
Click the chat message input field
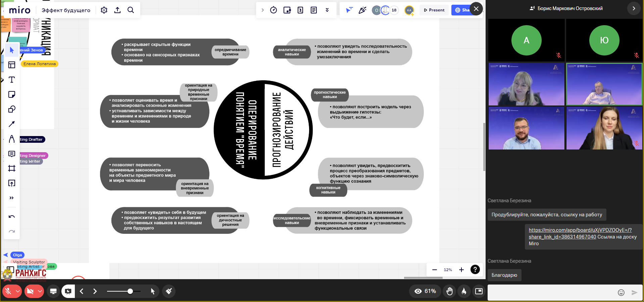(x=550, y=292)
